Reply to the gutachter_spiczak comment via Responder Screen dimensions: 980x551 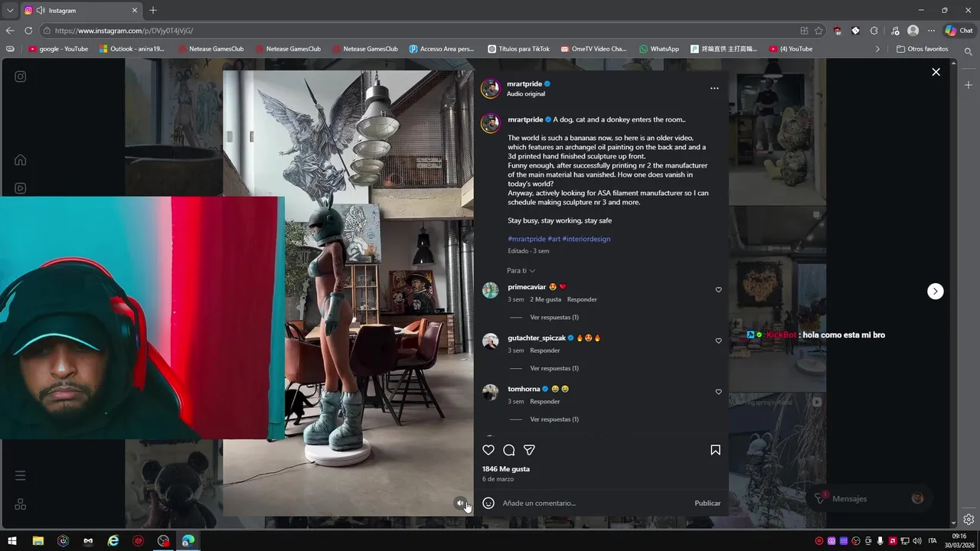coord(545,350)
